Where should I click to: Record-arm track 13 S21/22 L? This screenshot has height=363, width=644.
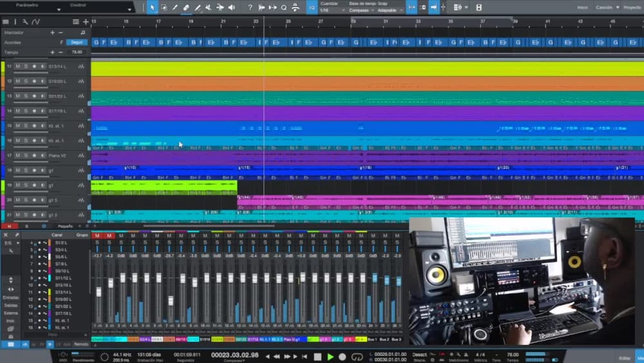[34, 96]
